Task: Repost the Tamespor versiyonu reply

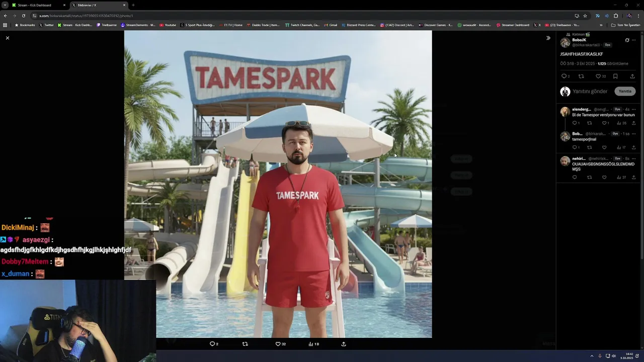Action: point(590,123)
